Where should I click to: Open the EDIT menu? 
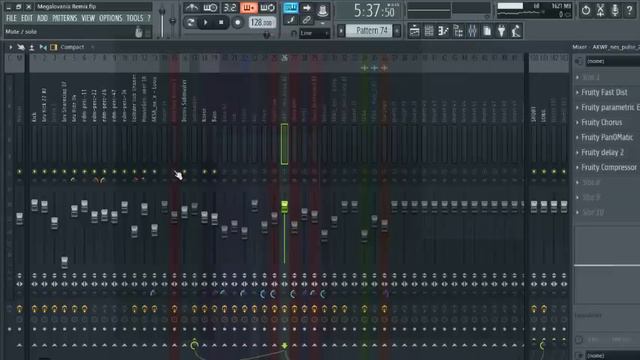point(27,18)
